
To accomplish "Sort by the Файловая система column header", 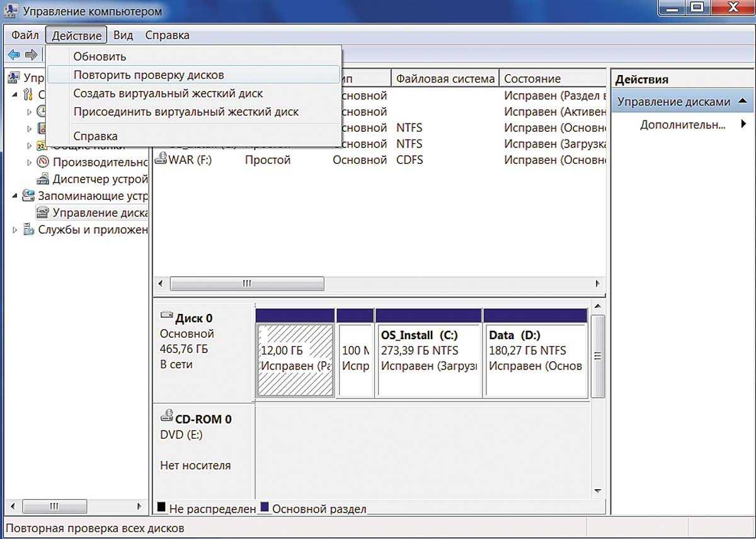I will tap(445, 79).
